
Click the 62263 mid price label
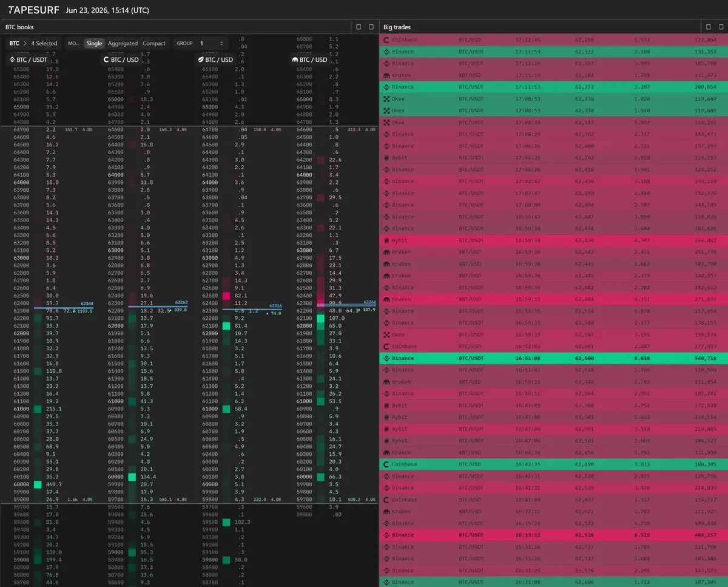[181, 301]
